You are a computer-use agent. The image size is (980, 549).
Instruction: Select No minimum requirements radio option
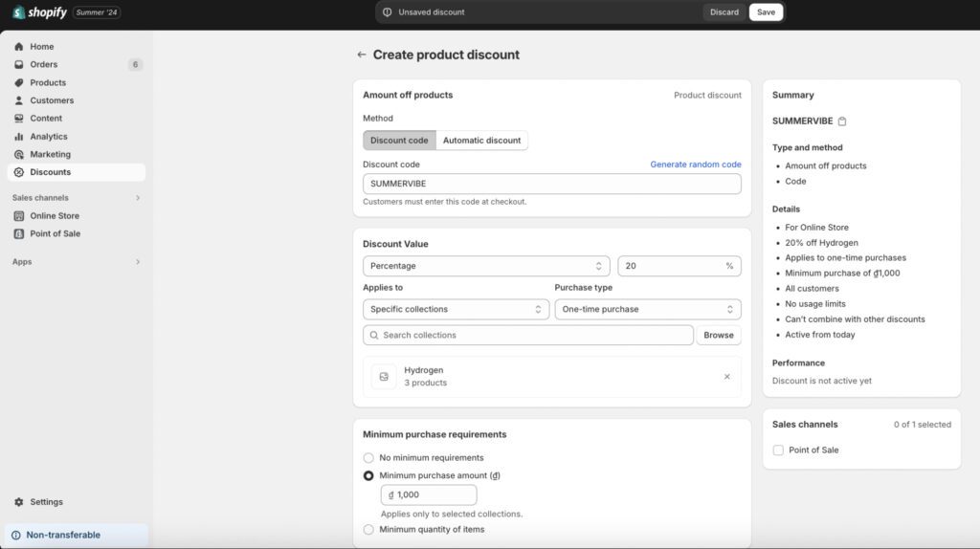coord(368,458)
